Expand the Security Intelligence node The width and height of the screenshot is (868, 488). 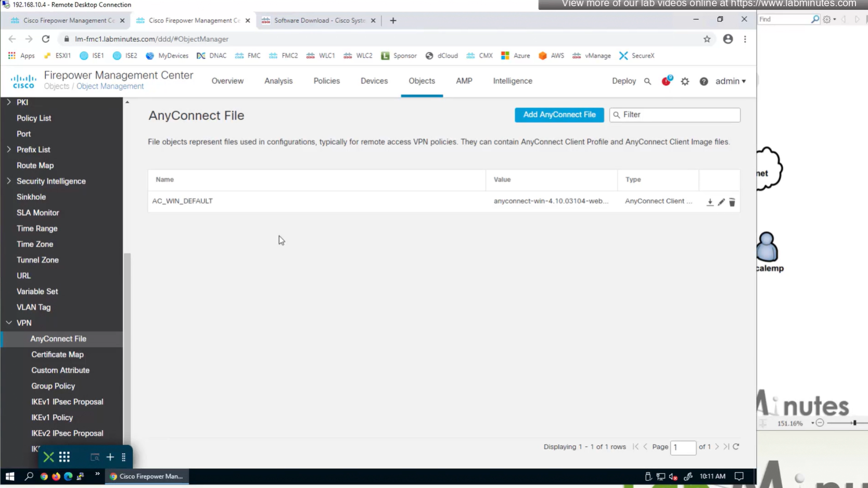[9, 181]
